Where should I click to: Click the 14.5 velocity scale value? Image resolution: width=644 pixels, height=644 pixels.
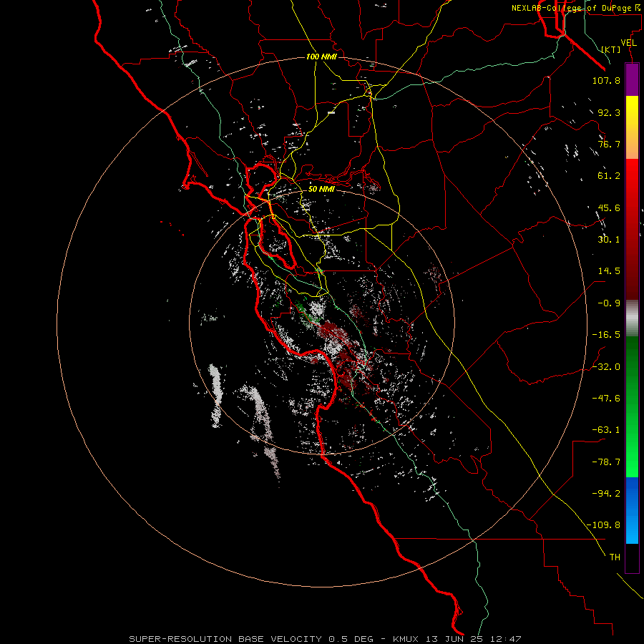pyautogui.click(x=609, y=271)
